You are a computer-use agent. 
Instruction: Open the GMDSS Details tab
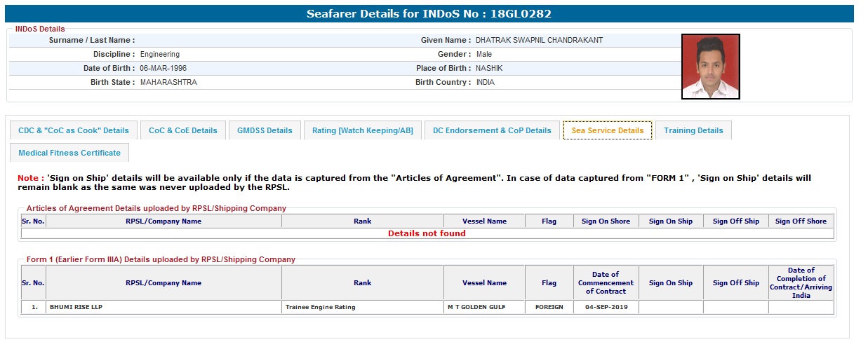(265, 130)
